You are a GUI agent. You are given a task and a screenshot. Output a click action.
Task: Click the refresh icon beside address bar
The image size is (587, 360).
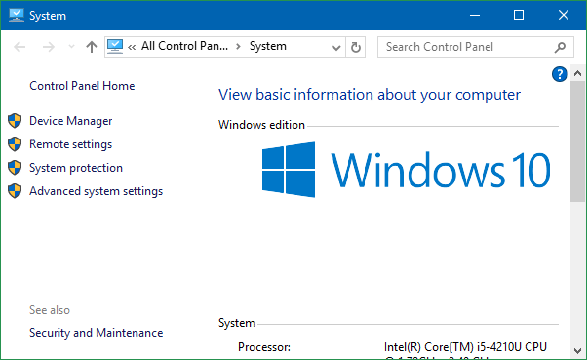[x=356, y=47]
